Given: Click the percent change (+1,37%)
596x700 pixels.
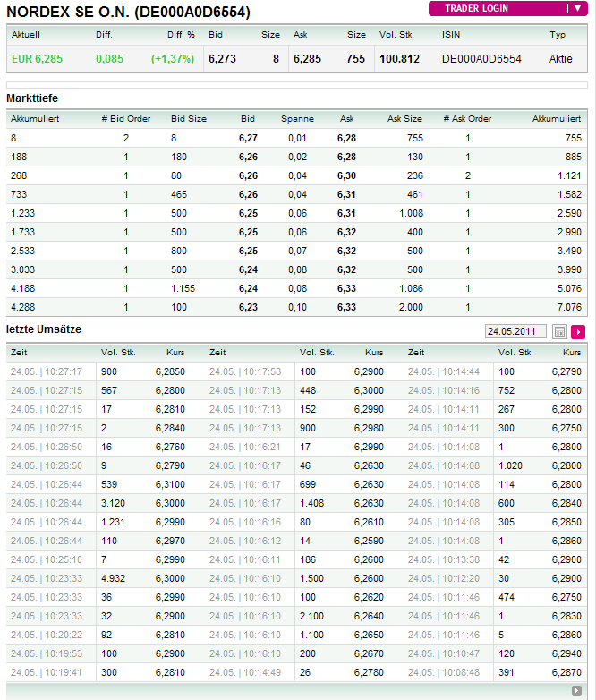Looking at the screenshot, I should tap(173, 58).
